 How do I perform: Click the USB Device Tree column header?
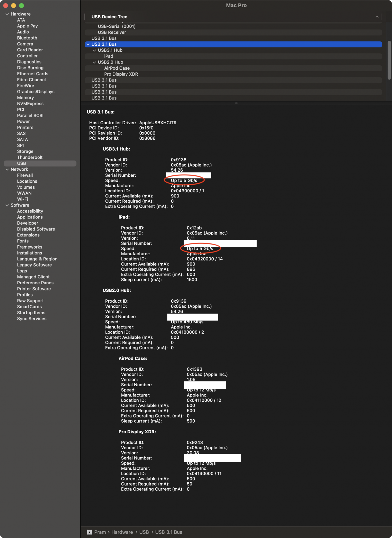pyautogui.click(x=109, y=17)
